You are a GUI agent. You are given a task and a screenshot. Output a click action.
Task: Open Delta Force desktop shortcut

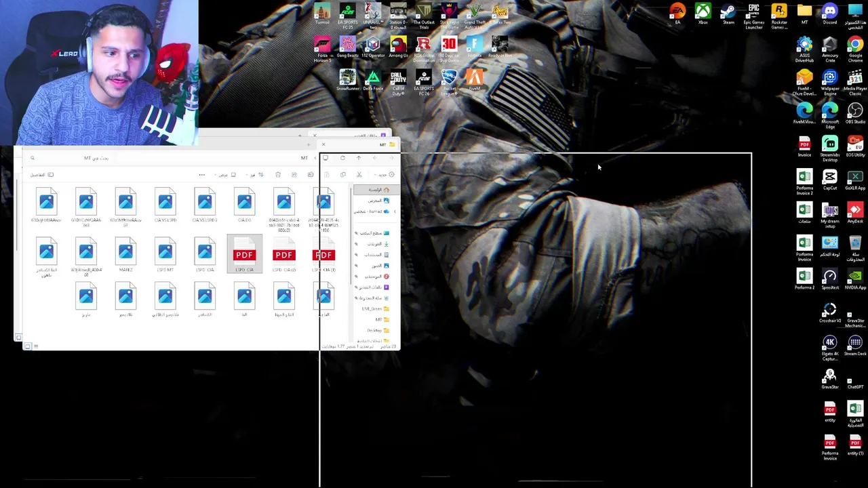372,81
